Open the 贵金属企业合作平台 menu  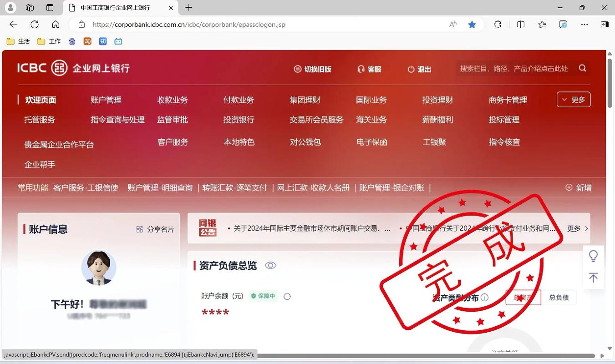point(59,145)
